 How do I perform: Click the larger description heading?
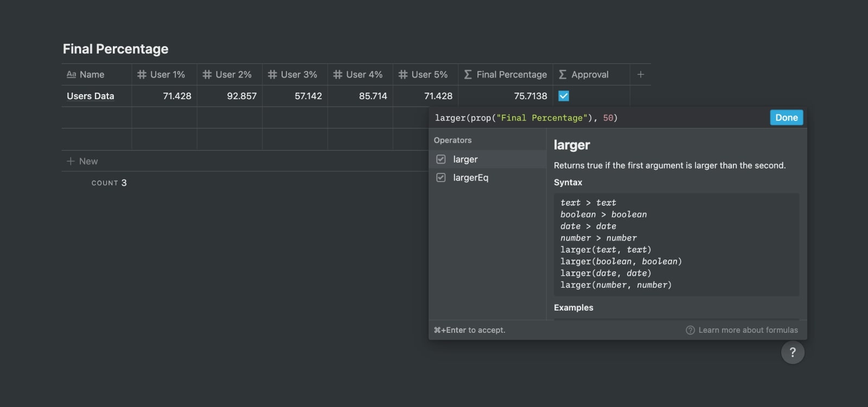tap(572, 145)
